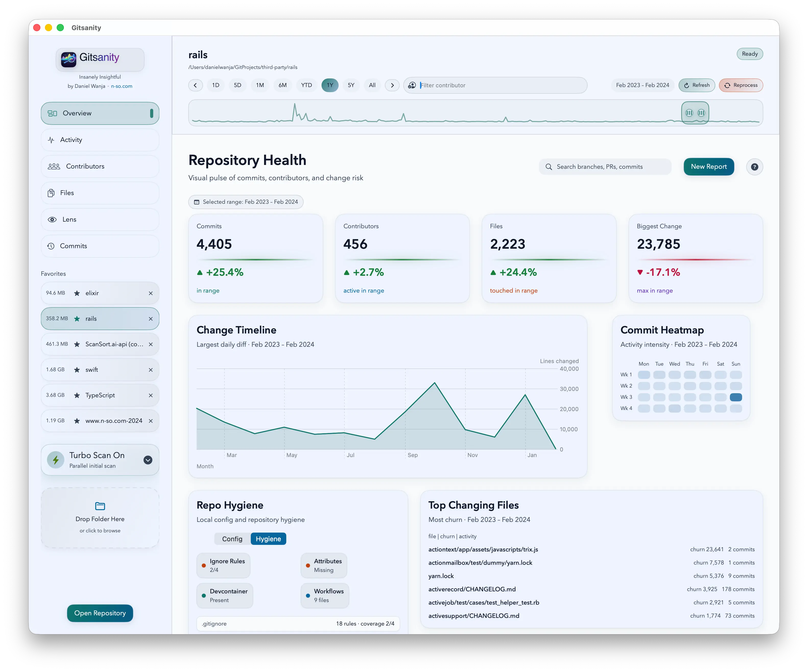The image size is (808, 672).
Task: Click the Feb 2023 - Feb 2024 date range chip
Action: pos(643,85)
